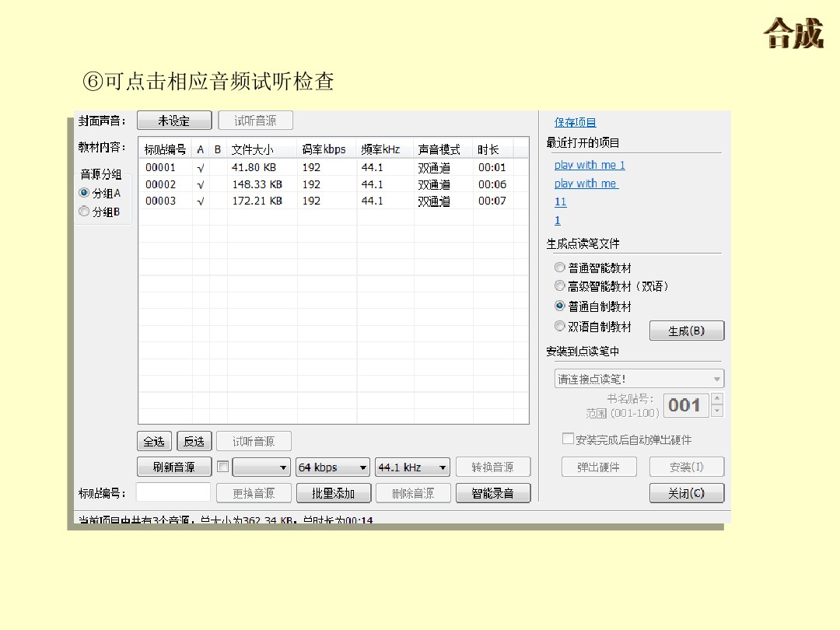Select the 分组A radio button
The height and width of the screenshot is (630, 840).
click(85, 193)
